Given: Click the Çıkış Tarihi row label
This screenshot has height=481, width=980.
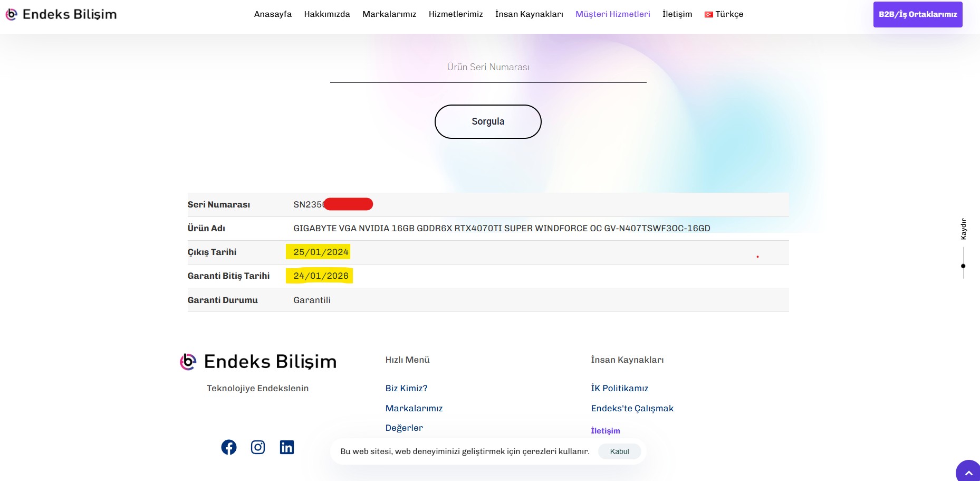Looking at the screenshot, I should (212, 252).
